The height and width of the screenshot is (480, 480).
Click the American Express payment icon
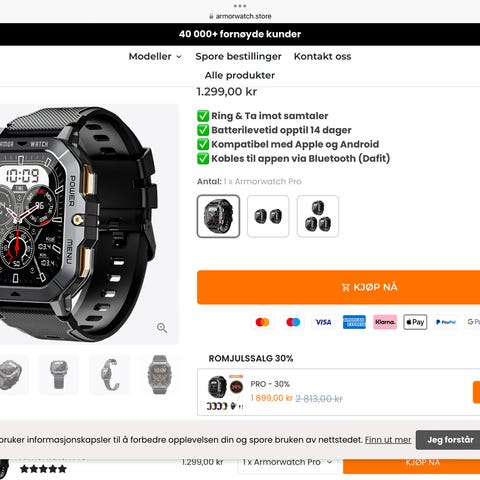click(354, 322)
